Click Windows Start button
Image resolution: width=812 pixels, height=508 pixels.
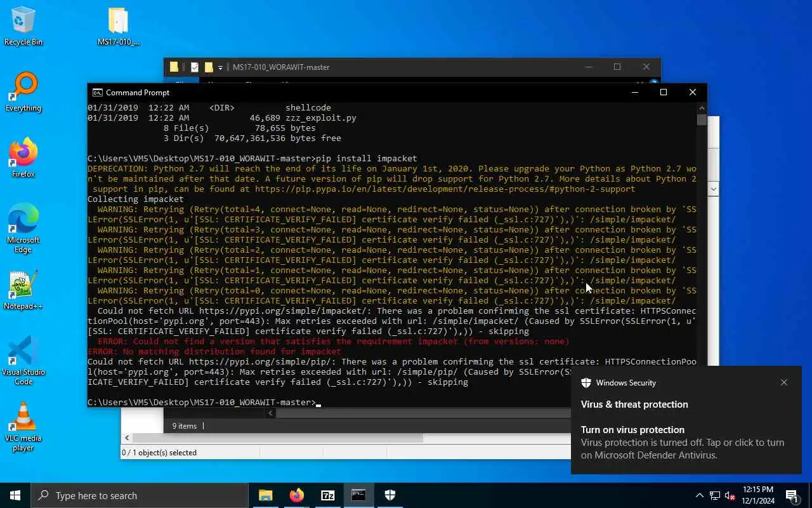[x=15, y=495]
